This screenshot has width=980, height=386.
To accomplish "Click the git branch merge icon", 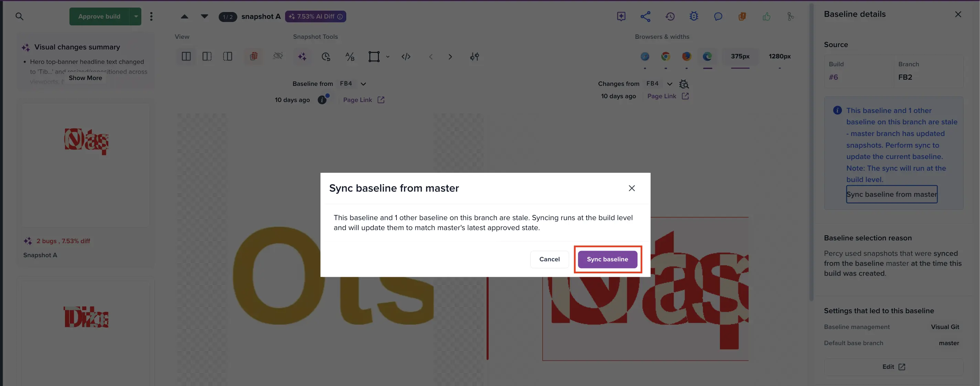I will click(791, 16).
